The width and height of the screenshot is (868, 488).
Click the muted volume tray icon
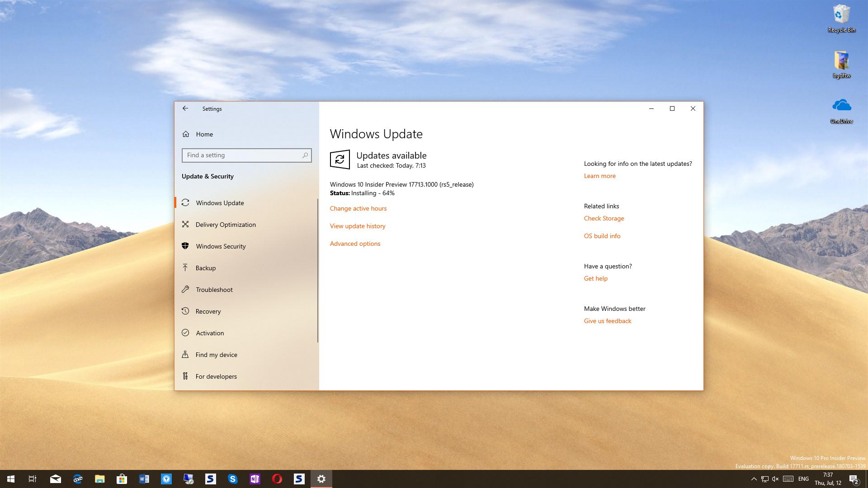[776, 479]
